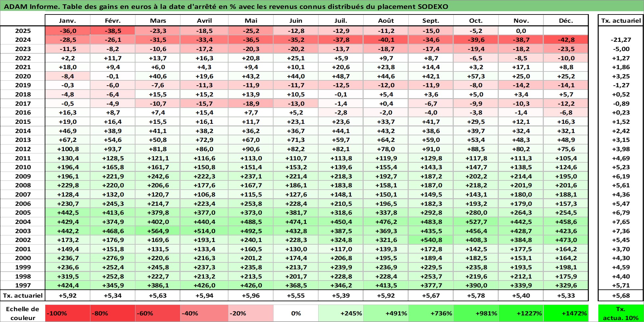644x322 pixels.
Task: Select the +1472% green scale swatch
Action: point(566,313)
